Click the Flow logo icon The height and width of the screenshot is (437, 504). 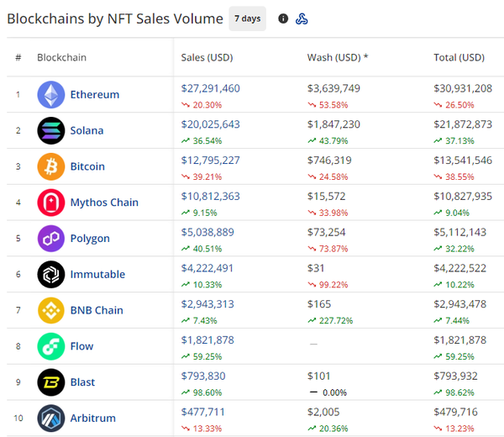pos(50,346)
